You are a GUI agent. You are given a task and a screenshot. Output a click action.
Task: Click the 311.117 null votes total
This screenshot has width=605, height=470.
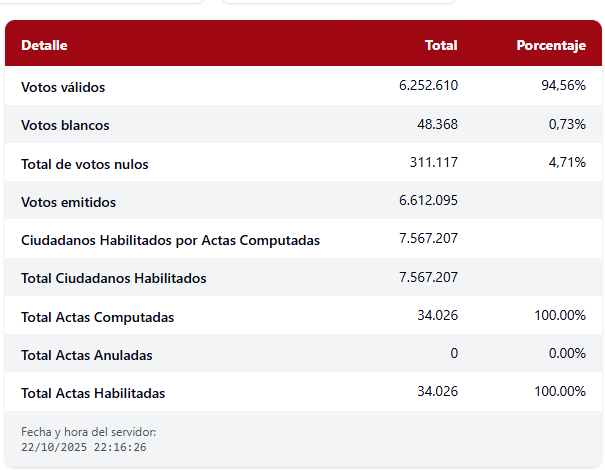point(433,163)
